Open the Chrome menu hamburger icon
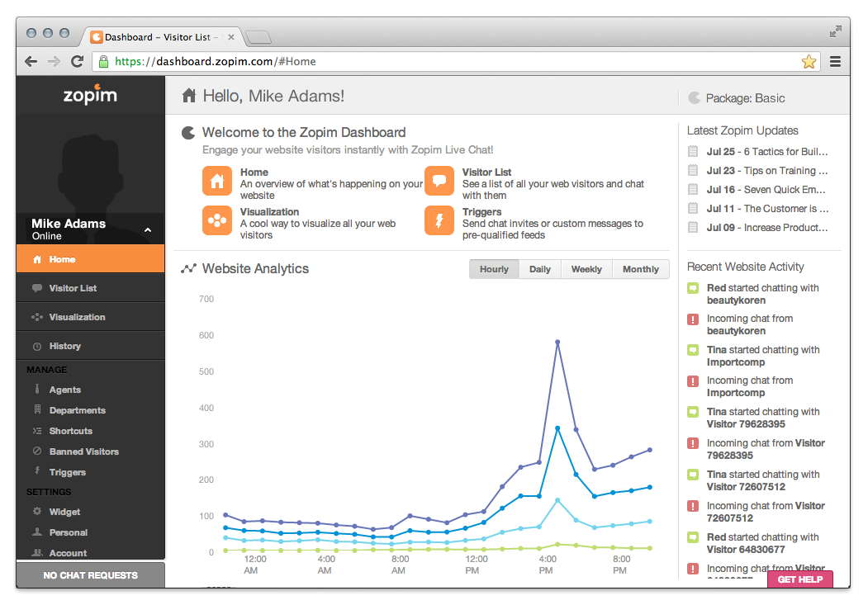Screen dimensions: 868x605 [x=835, y=62]
